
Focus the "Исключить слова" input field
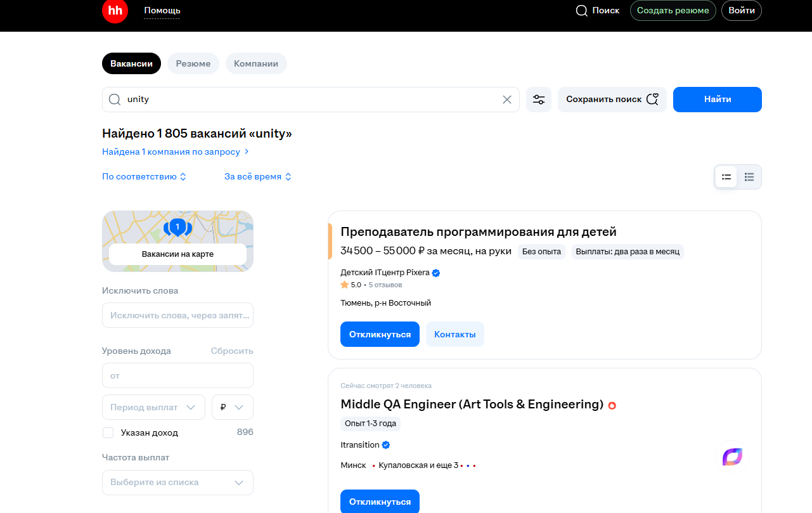tap(177, 315)
